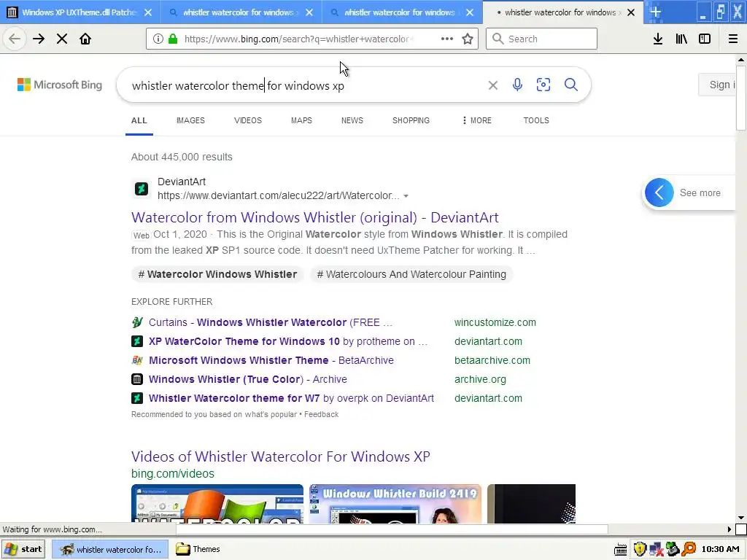Open a new tab with plus button
The width and height of the screenshot is (747, 560).
tap(656, 12)
